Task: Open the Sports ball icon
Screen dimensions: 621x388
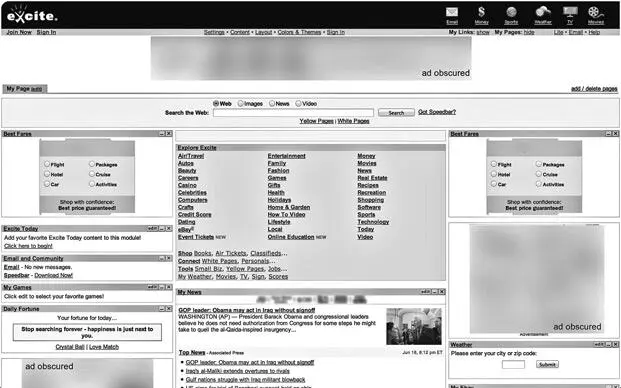Action: point(511,12)
